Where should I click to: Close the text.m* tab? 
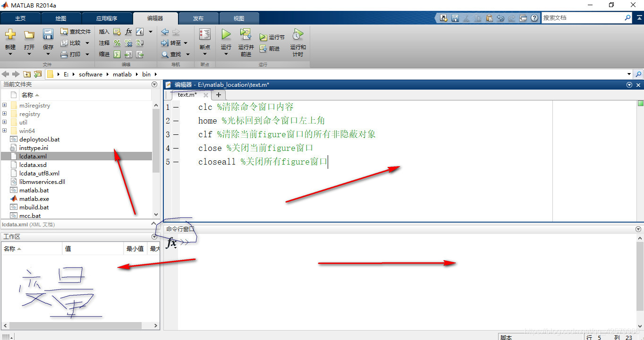tap(206, 95)
